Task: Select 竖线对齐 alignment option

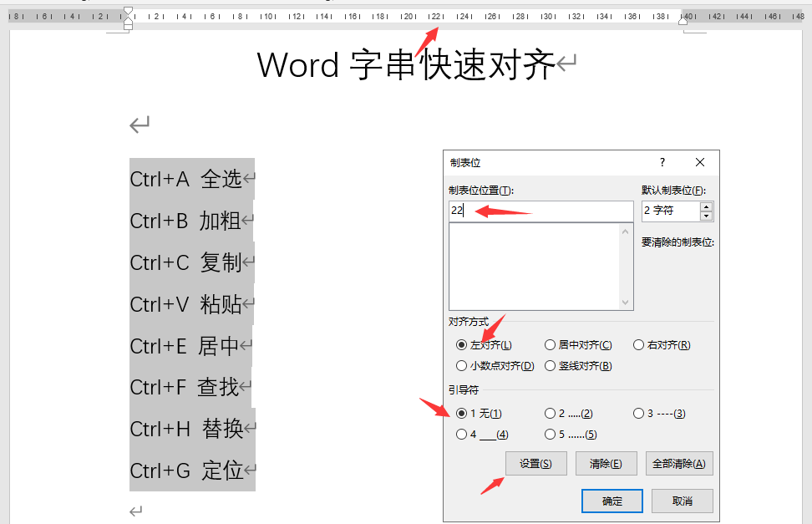Action: [x=578, y=366]
